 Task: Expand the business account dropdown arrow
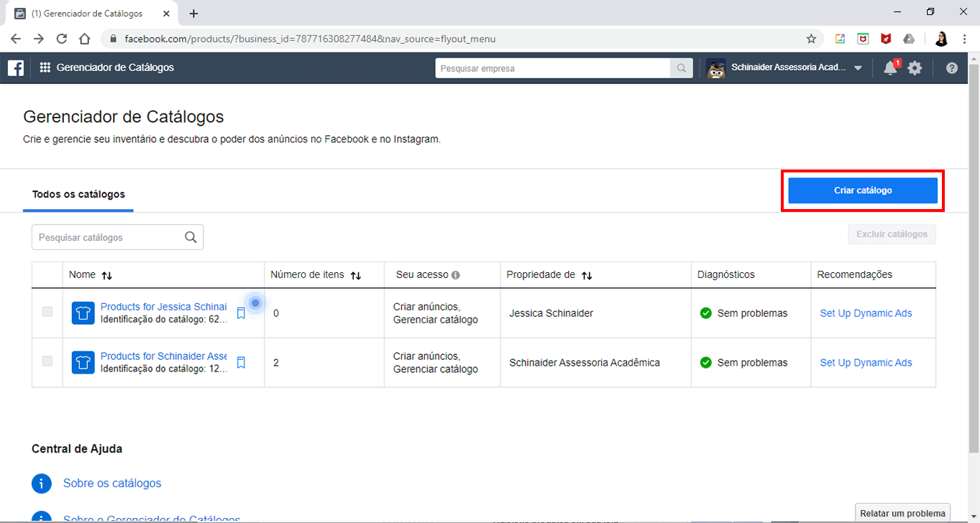pyautogui.click(x=858, y=68)
